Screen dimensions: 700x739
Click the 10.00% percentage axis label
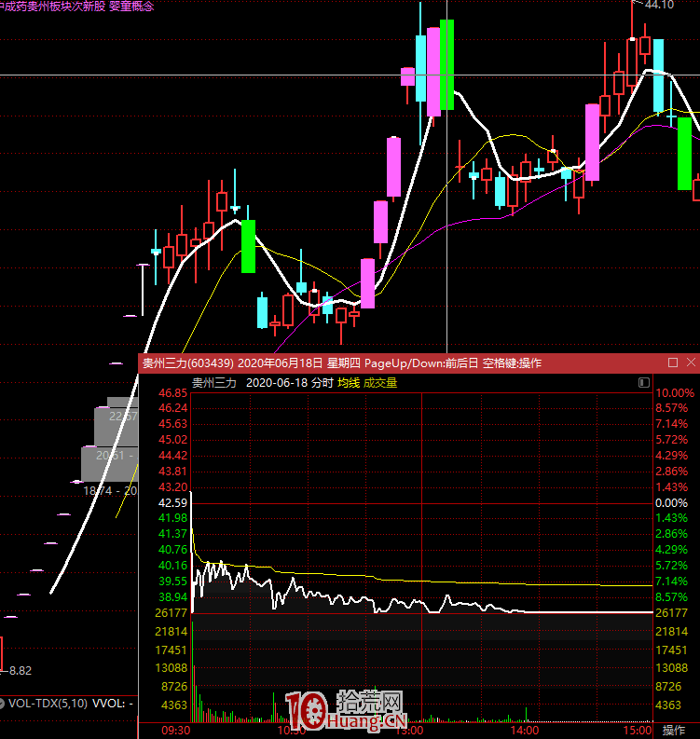[x=675, y=393]
